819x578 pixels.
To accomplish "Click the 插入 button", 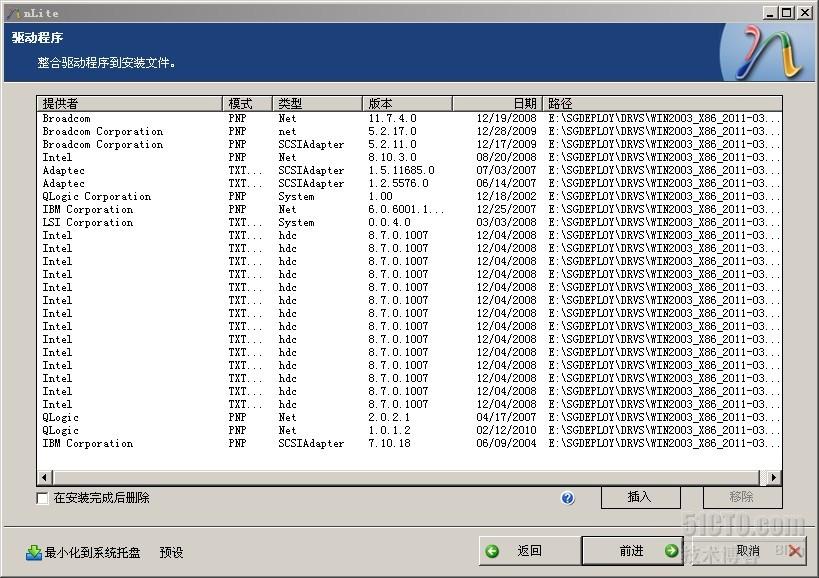I will [640, 497].
